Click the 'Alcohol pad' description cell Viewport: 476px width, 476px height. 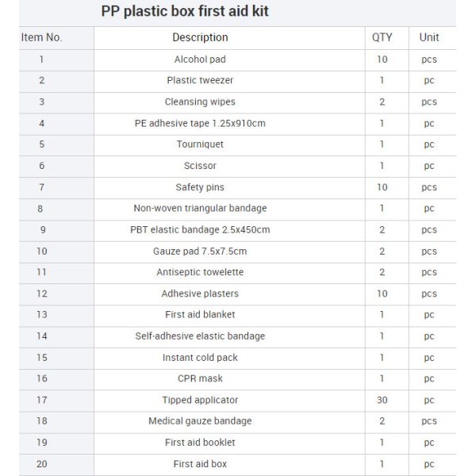click(x=200, y=59)
